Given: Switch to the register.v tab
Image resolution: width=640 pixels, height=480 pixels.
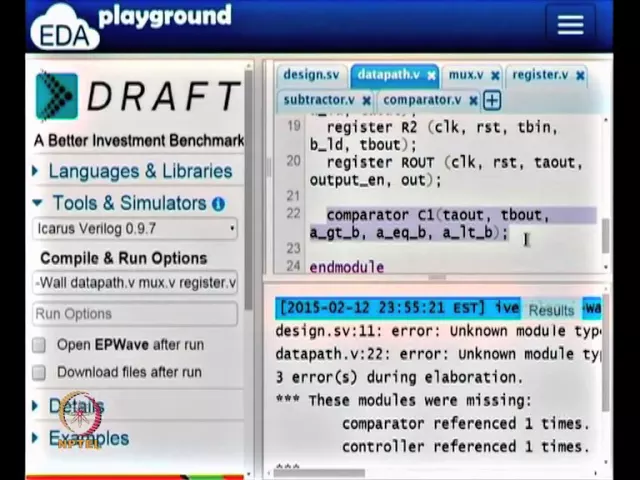Looking at the screenshot, I should (x=540, y=75).
